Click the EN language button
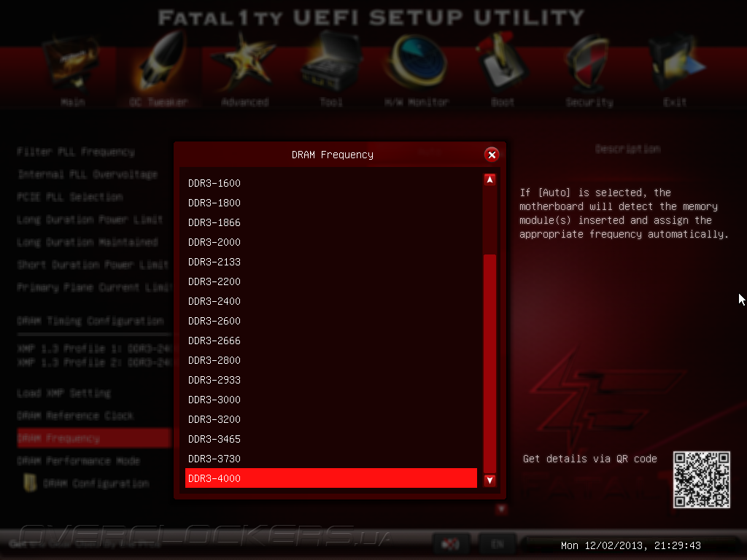747x560 pixels. coord(498,544)
